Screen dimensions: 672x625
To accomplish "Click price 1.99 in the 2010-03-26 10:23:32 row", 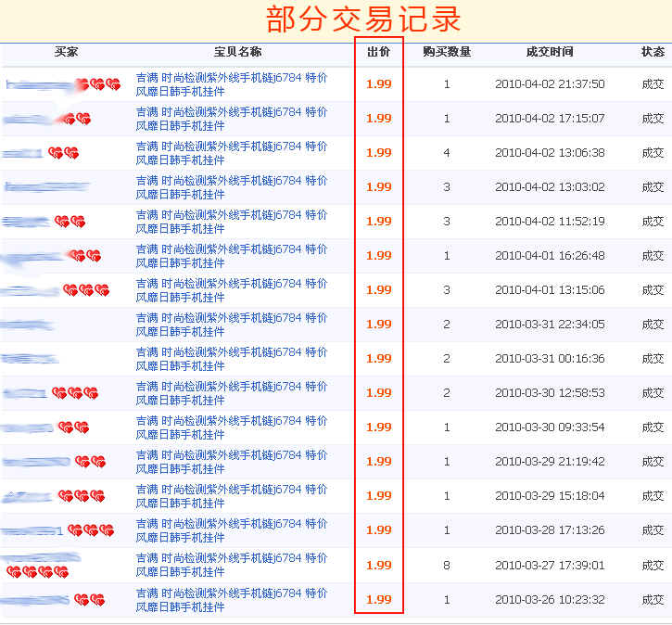I will pyautogui.click(x=379, y=600).
